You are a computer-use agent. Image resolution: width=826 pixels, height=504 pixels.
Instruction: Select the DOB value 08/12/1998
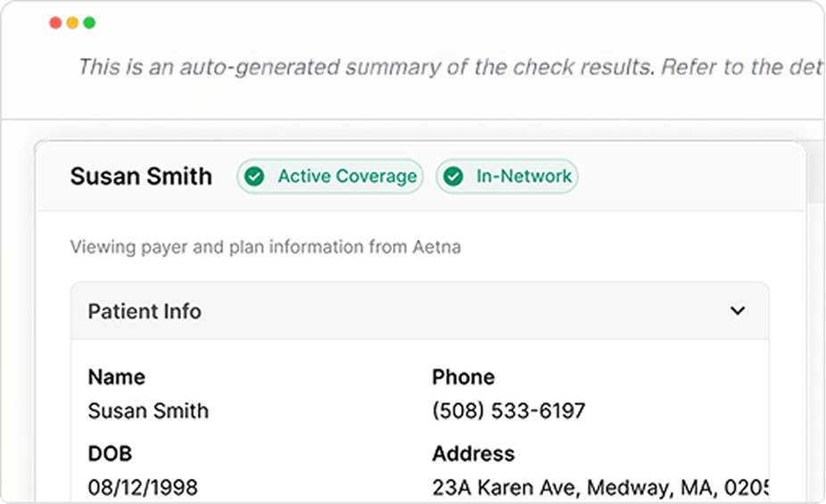click(x=143, y=487)
